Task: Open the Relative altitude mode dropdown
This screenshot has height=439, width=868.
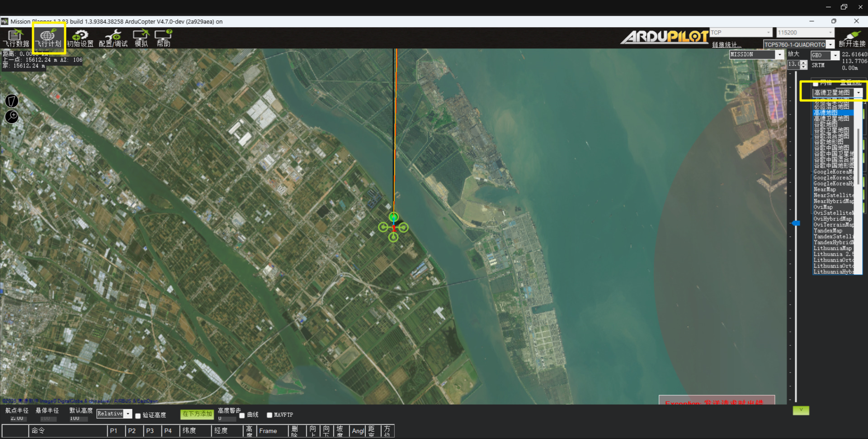Action: point(128,414)
